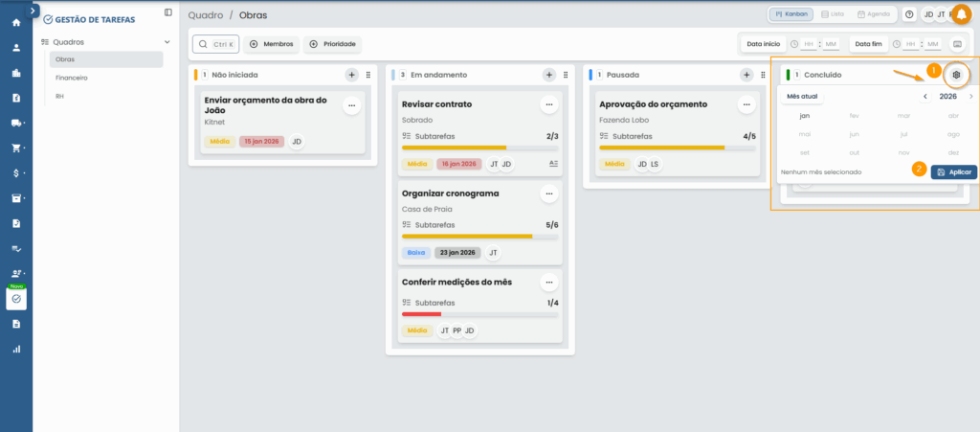Open the help question mark icon
This screenshot has height=432, width=980.
click(x=909, y=14)
